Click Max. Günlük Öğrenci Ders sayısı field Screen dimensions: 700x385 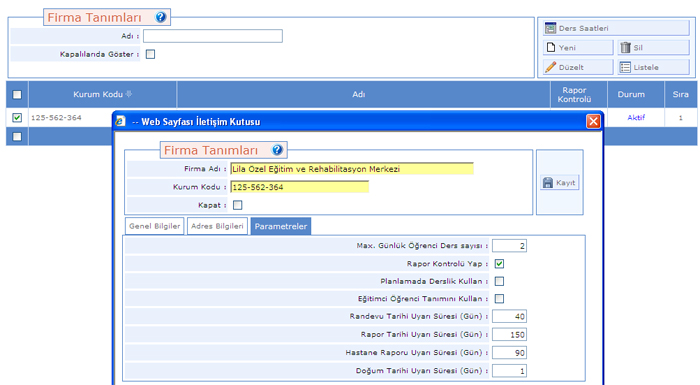(509, 246)
